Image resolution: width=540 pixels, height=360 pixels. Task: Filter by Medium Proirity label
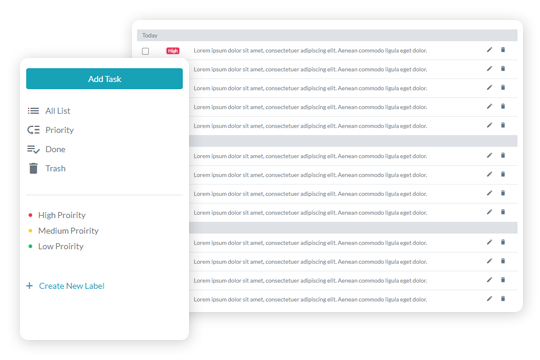(x=68, y=230)
